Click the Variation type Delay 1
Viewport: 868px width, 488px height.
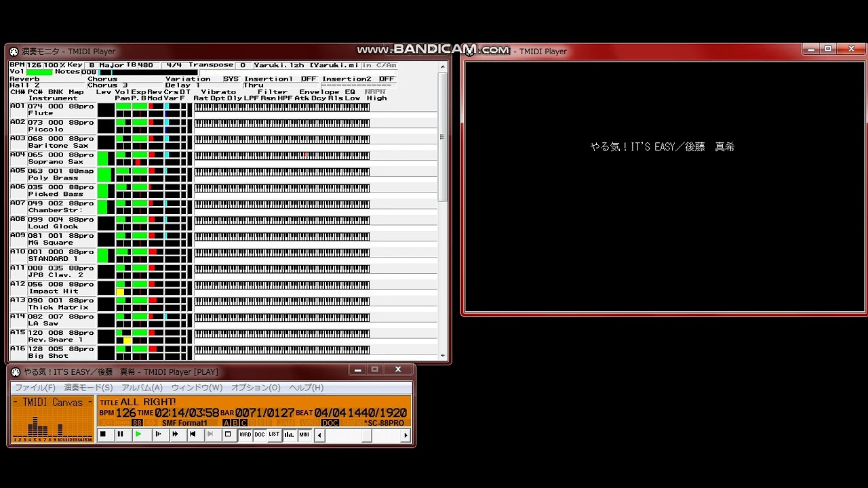click(203, 85)
